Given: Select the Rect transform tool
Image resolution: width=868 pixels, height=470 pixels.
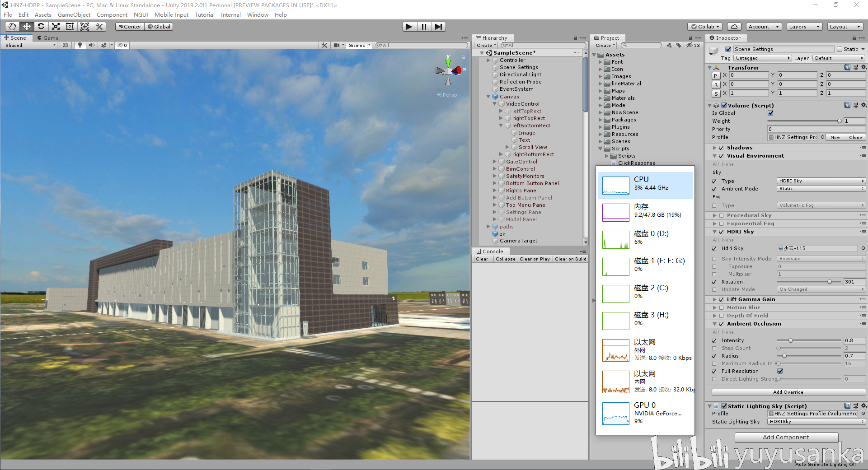Looking at the screenshot, I should click(x=70, y=27).
